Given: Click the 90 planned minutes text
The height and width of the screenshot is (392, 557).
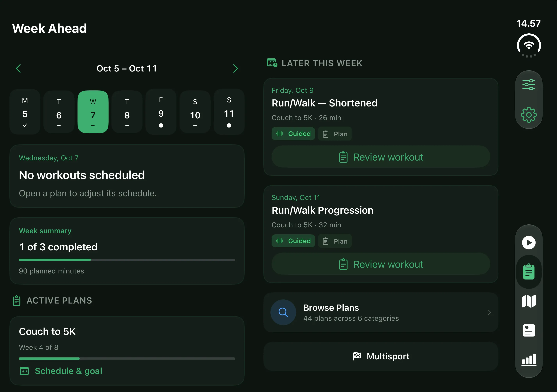Looking at the screenshot, I should coord(51,271).
